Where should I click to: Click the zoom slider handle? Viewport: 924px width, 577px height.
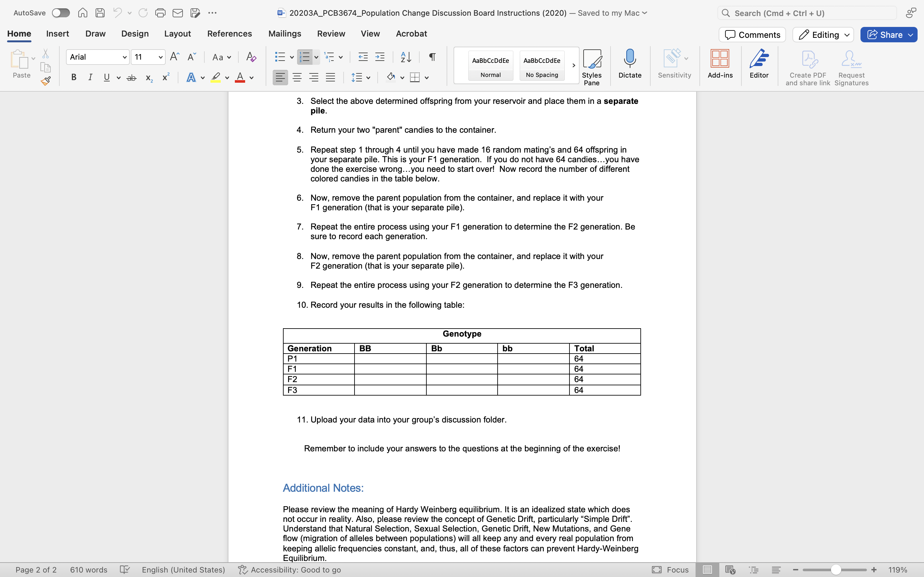[835, 570]
